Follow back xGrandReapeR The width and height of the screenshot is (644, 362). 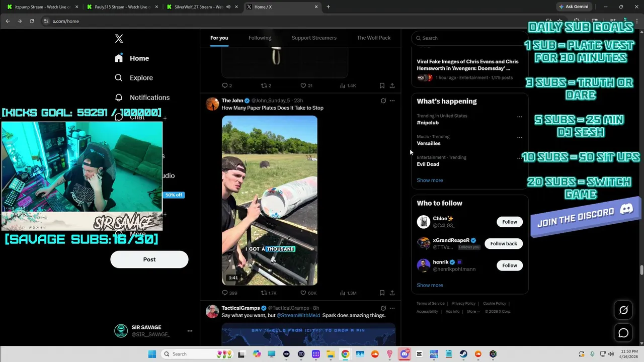pyautogui.click(x=504, y=243)
